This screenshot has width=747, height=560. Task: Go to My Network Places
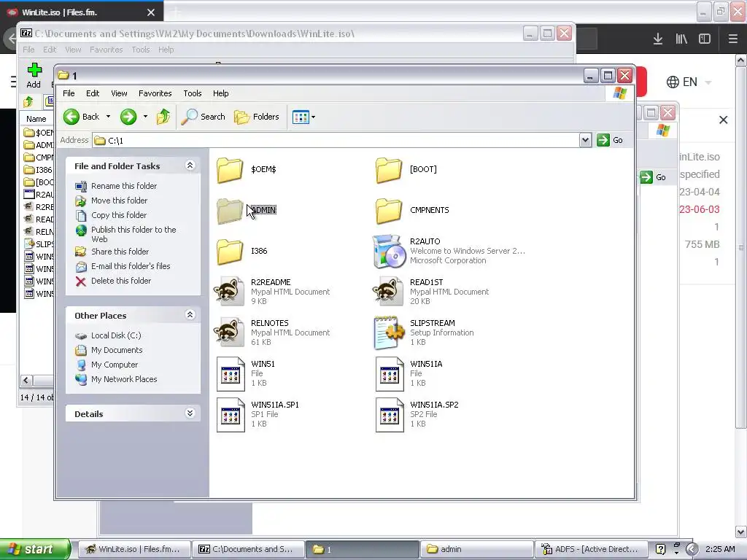pos(124,379)
